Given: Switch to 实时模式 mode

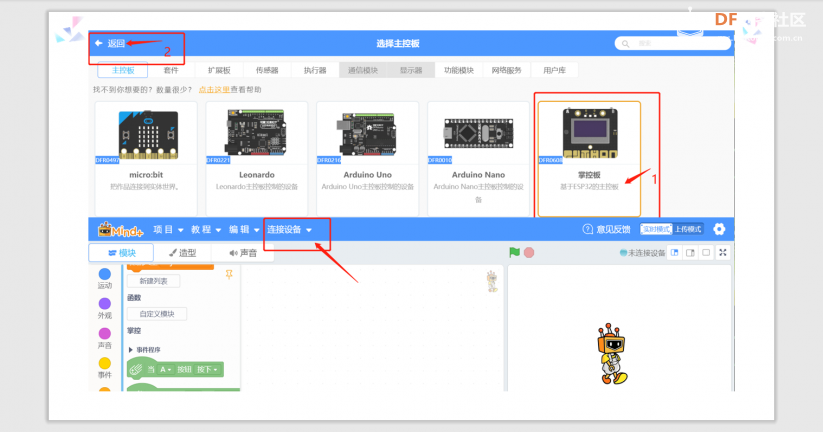Looking at the screenshot, I should (656, 229).
